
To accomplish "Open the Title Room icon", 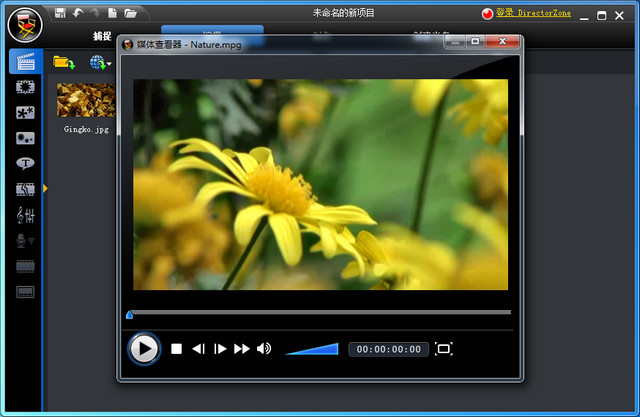I will pos(25,164).
